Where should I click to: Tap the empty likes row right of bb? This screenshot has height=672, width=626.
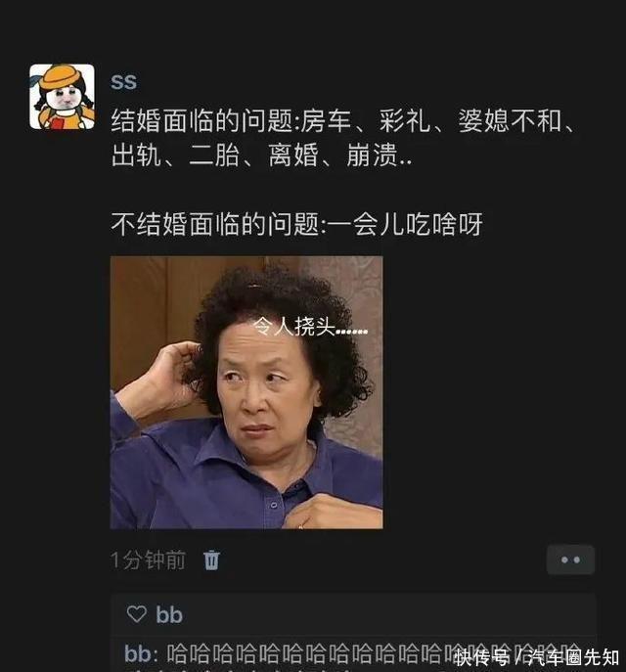pos(387,614)
